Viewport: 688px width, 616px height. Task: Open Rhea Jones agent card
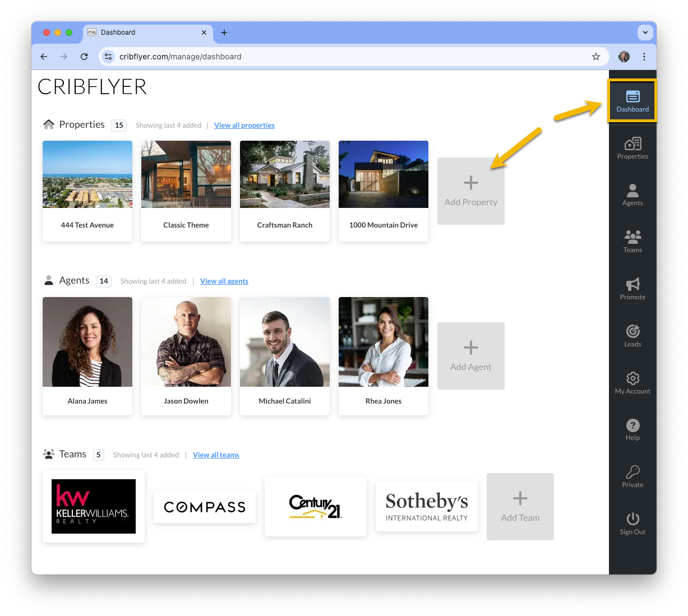pos(384,356)
